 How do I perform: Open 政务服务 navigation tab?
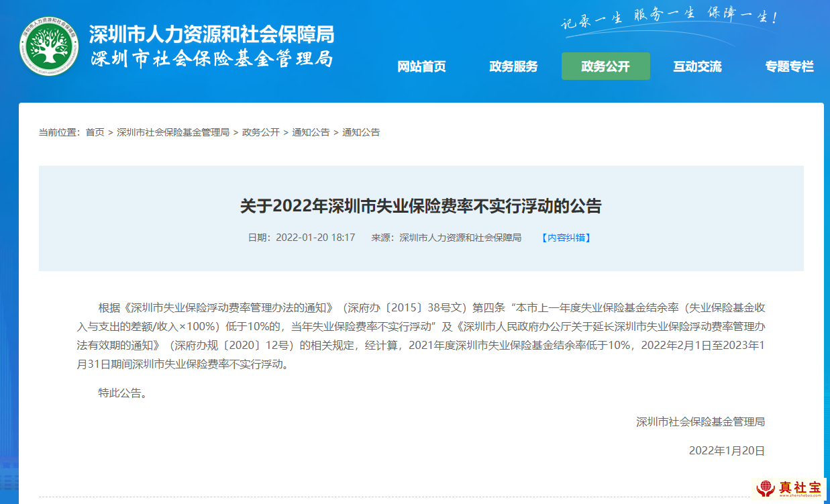click(513, 66)
